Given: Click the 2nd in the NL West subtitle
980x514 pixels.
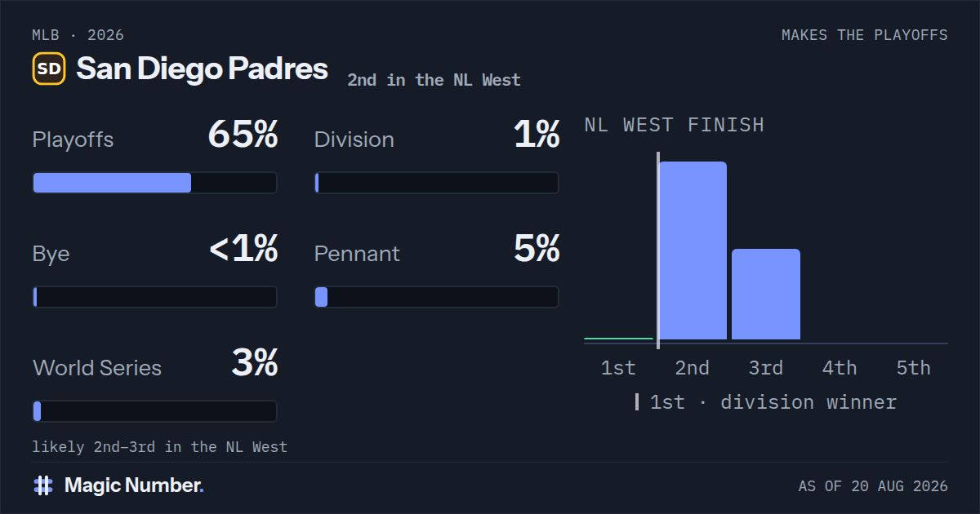Looking at the screenshot, I should [x=434, y=80].
